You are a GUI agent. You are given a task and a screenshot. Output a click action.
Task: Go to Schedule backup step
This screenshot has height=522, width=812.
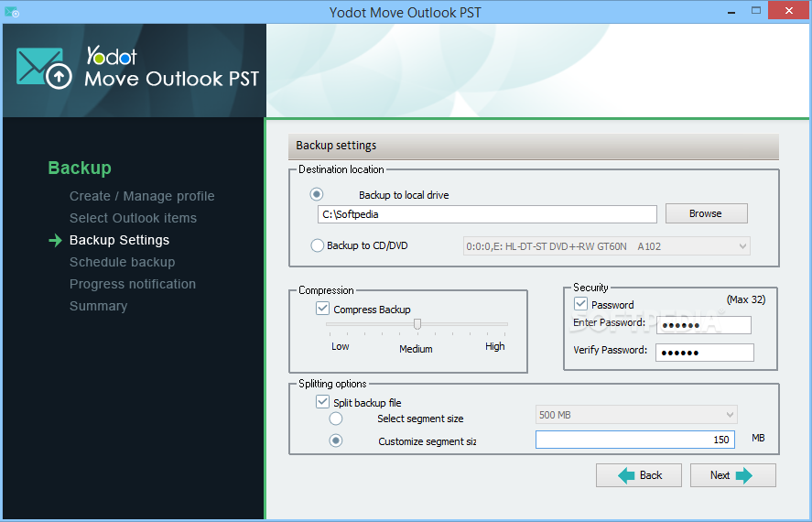[123, 262]
